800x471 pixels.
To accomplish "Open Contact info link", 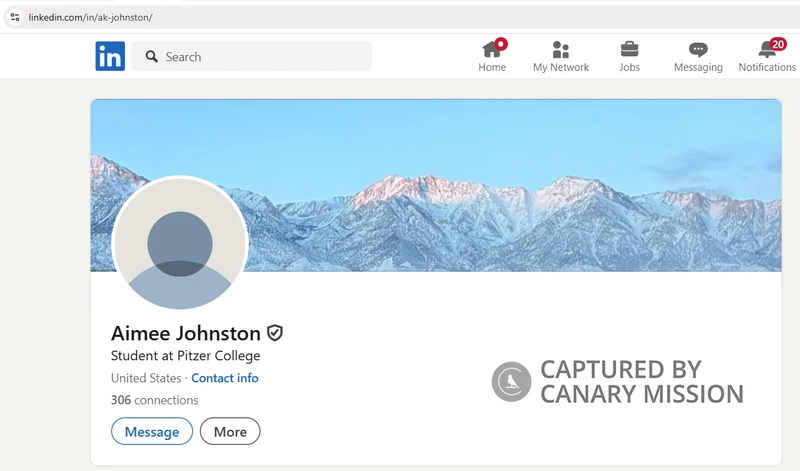I will (x=224, y=378).
